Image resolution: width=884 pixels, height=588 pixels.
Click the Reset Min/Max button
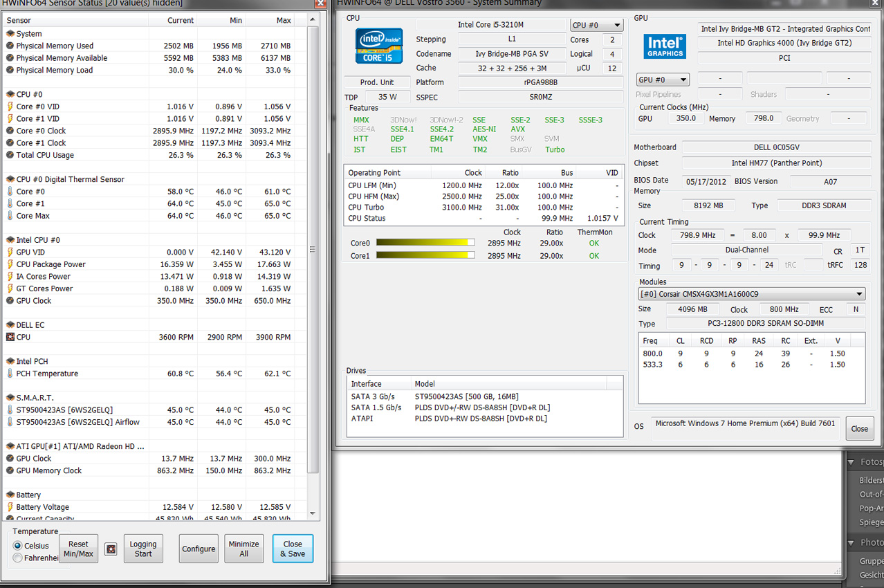[x=79, y=549]
